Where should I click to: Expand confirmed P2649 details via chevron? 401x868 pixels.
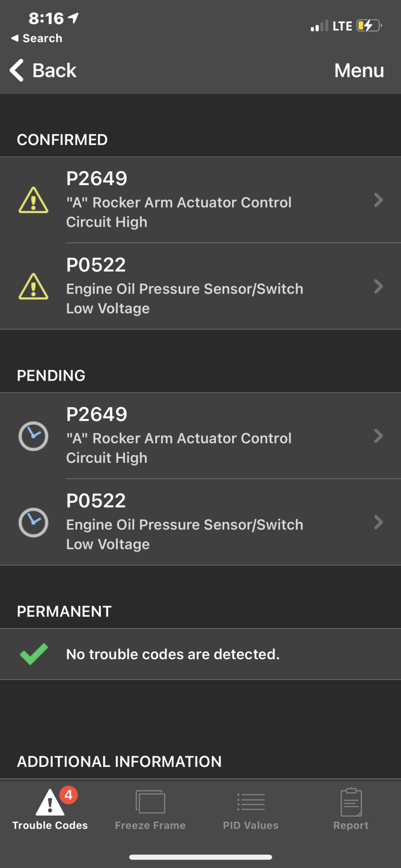click(378, 200)
